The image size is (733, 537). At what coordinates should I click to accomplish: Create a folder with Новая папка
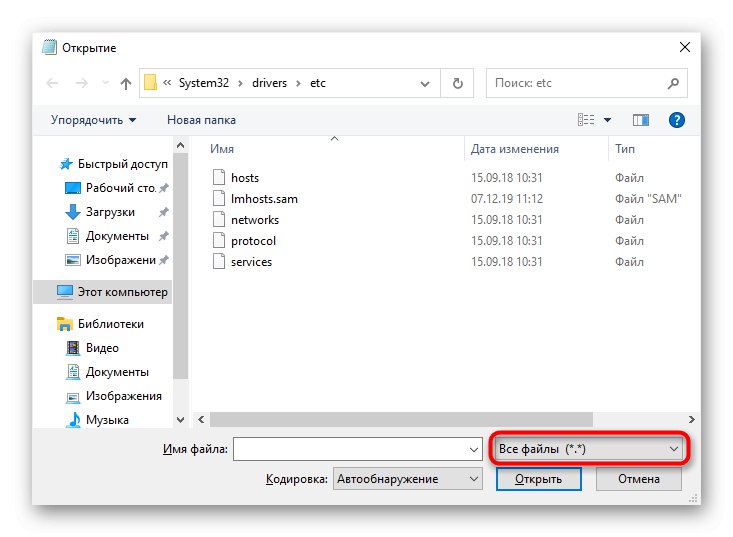[x=201, y=120]
